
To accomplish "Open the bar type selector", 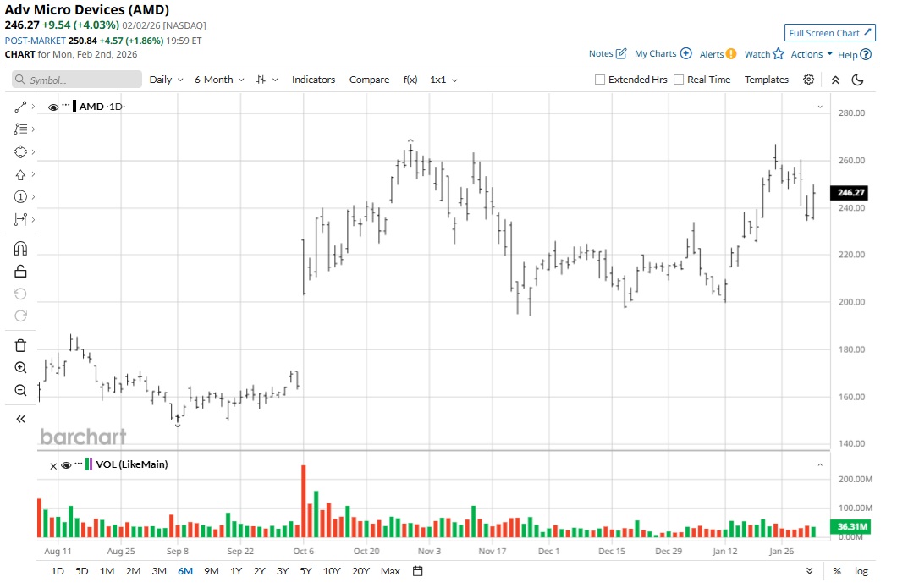I will point(267,80).
